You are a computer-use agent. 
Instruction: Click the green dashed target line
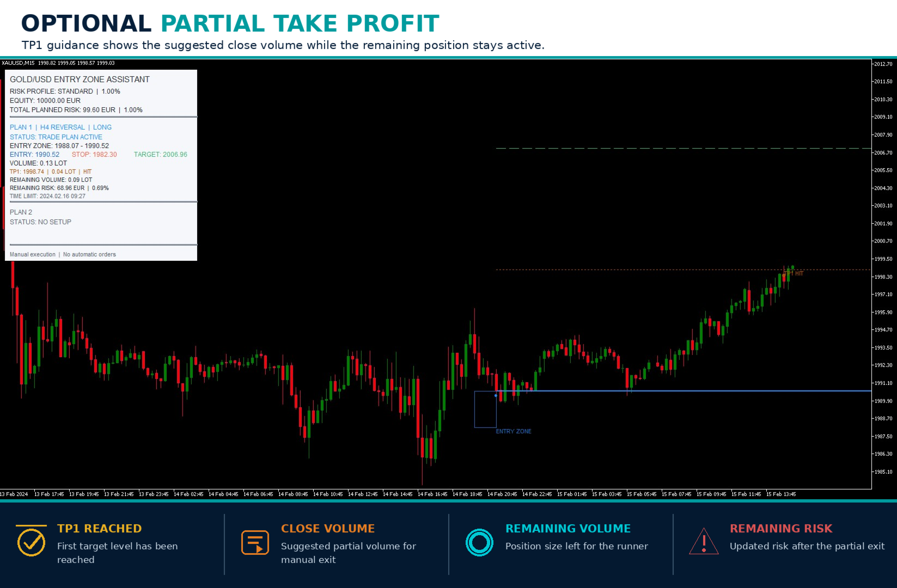(x=684, y=148)
